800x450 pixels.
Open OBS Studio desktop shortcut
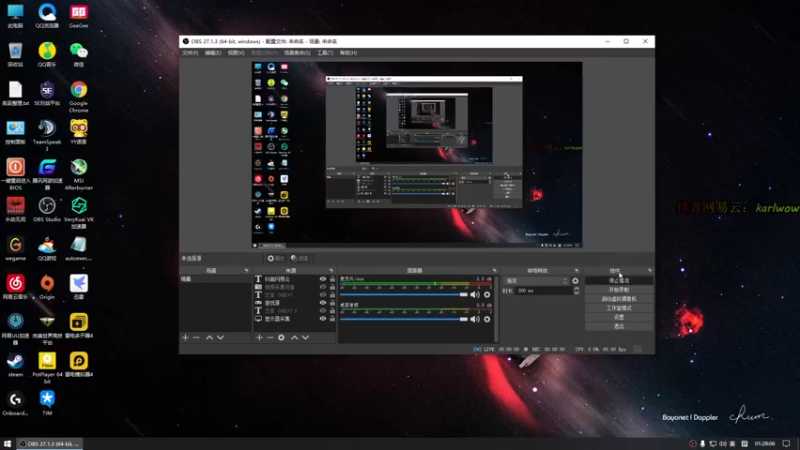47,209
